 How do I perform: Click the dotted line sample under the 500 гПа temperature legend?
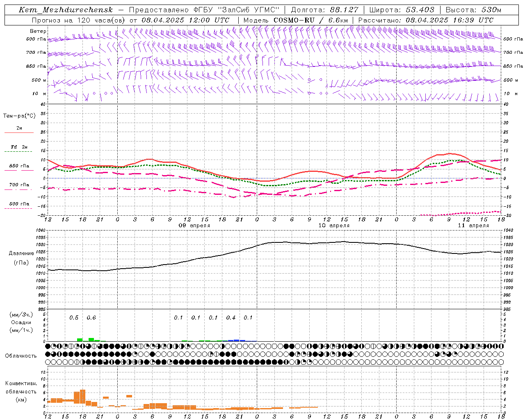point(18,208)
